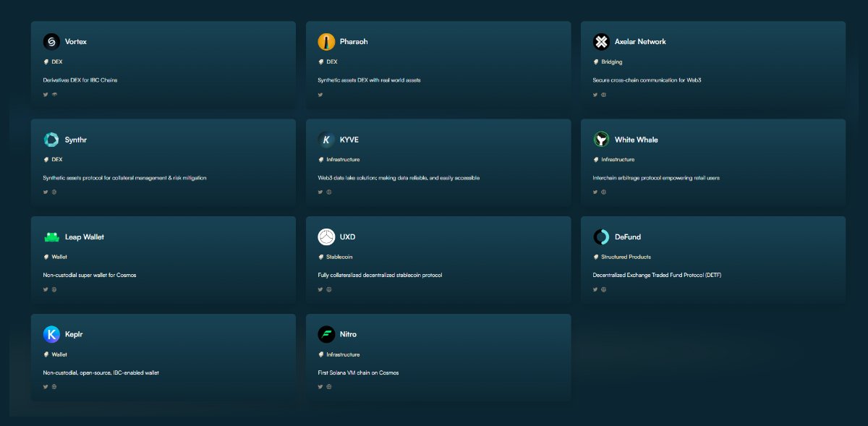Open Leap Wallet's Twitter icon
This screenshot has width=868, height=426.
click(46, 290)
